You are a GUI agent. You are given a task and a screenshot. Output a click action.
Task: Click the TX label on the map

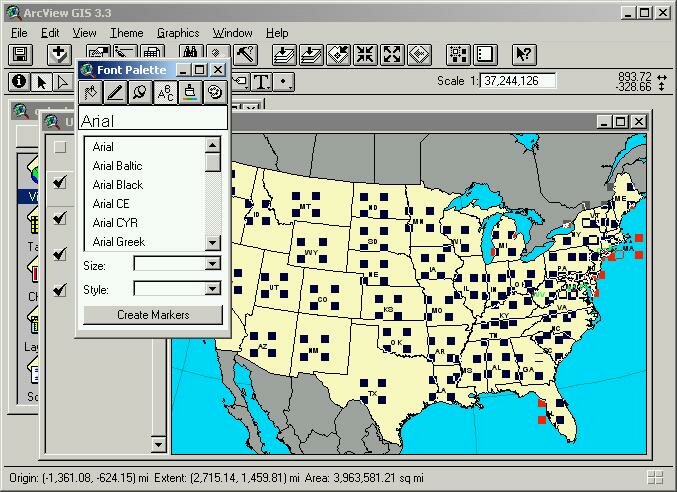click(372, 393)
